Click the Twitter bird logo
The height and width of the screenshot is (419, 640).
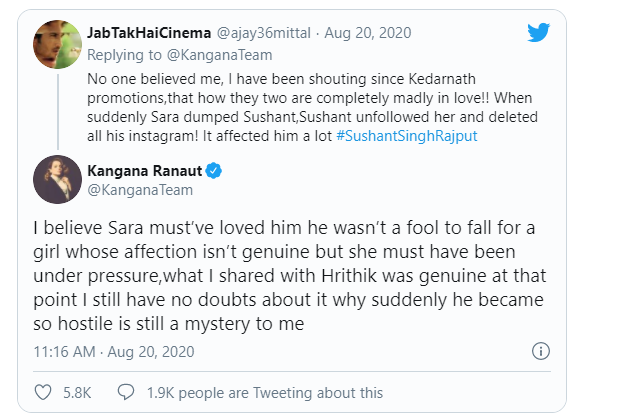pyautogui.click(x=538, y=32)
